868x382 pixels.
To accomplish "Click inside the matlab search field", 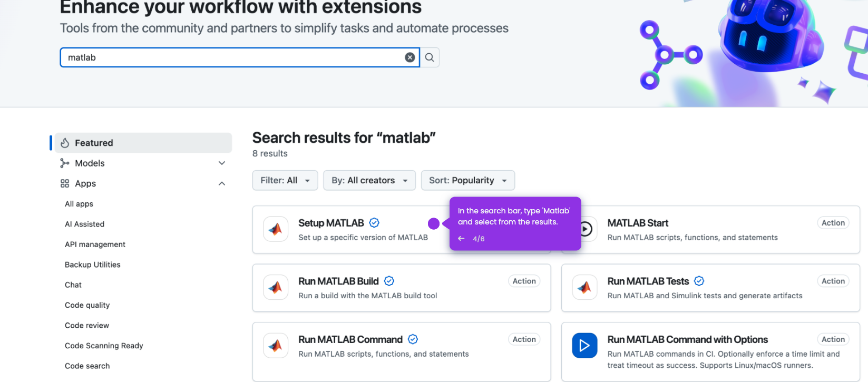I will 232,57.
